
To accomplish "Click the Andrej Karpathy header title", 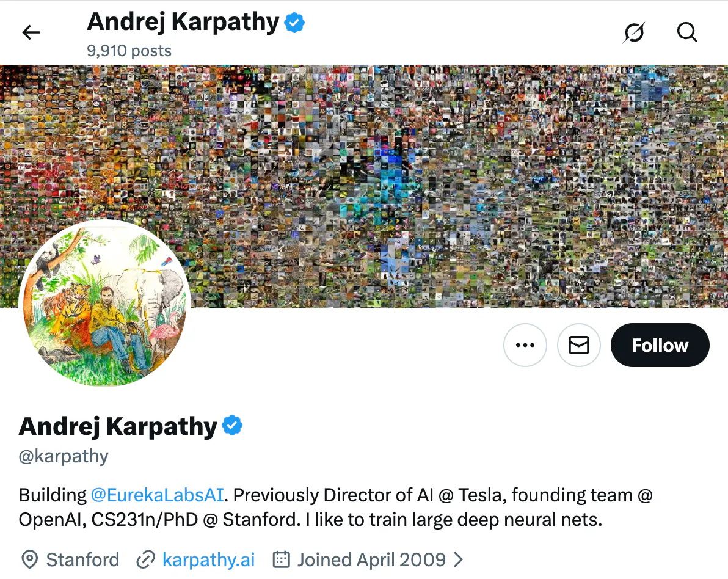I will click(183, 22).
